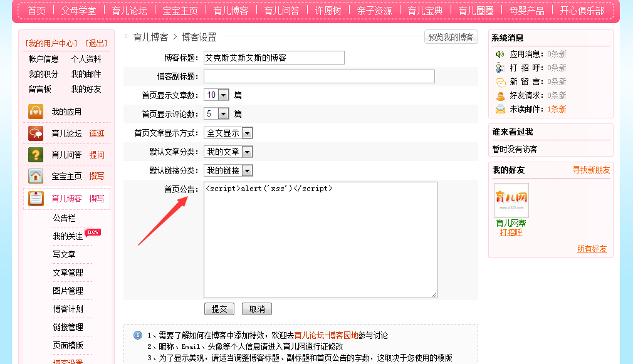This screenshot has height=364, width=633.
Task: Click 寻找新朋友 link
Action: [591, 170]
